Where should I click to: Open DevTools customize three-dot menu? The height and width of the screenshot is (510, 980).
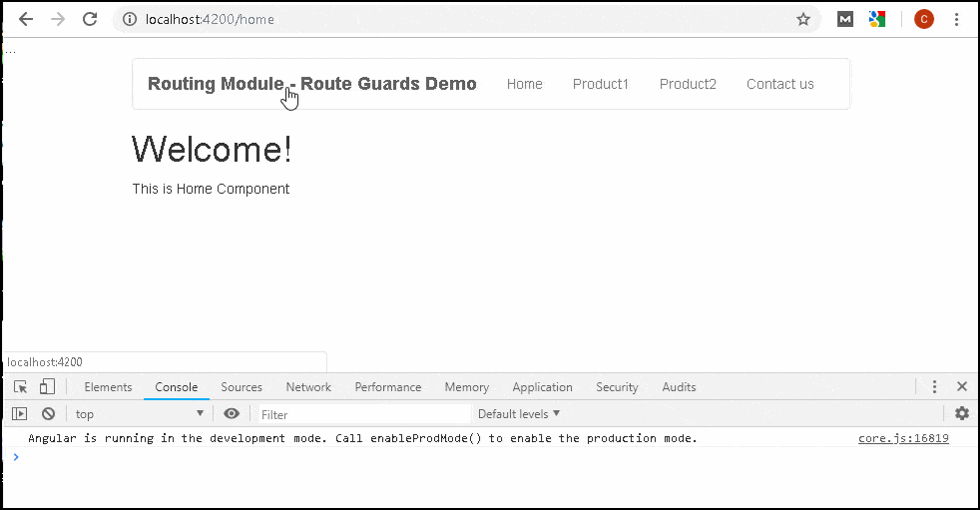click(x=934, y=387)
